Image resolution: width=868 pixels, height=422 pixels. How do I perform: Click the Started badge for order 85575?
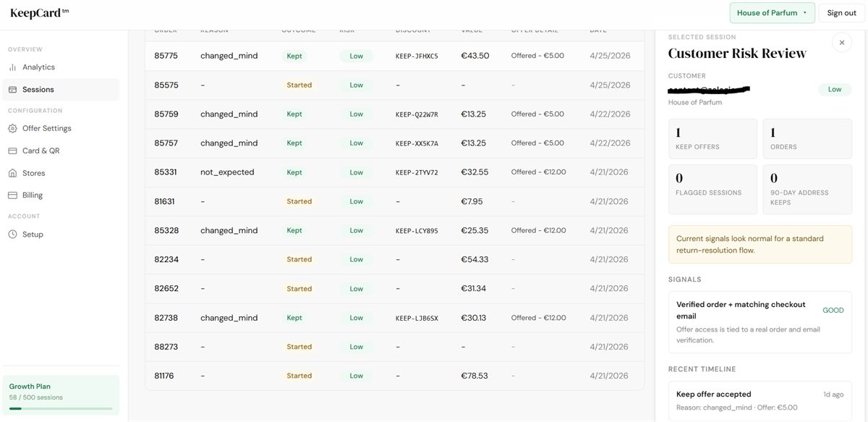pos(299,85)
